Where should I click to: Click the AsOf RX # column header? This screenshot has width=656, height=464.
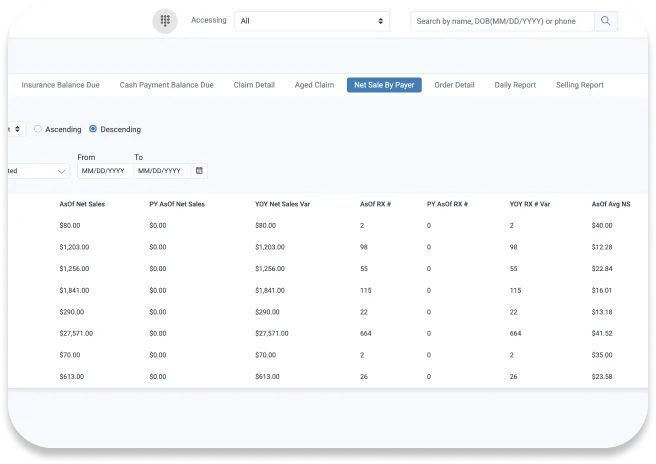pos(375,204)
